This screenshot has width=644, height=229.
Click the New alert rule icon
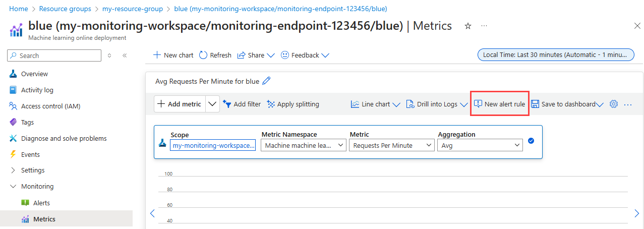tap(479, 104)
